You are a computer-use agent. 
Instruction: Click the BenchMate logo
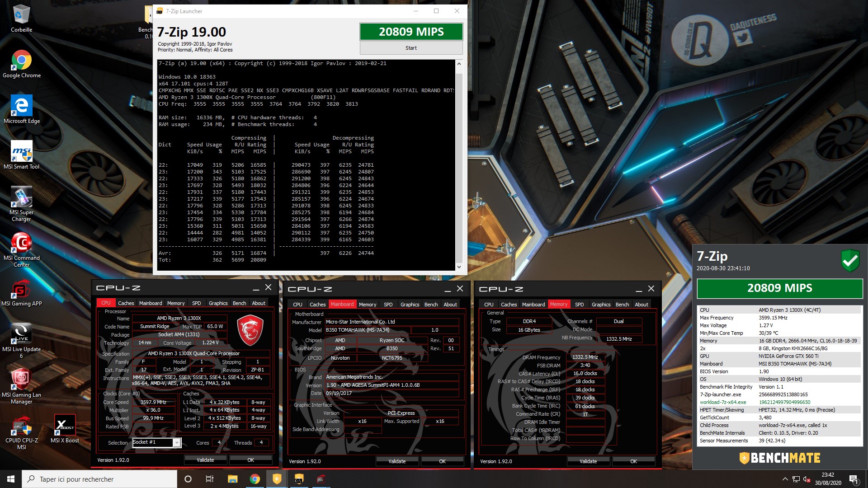tap(779, 458)
